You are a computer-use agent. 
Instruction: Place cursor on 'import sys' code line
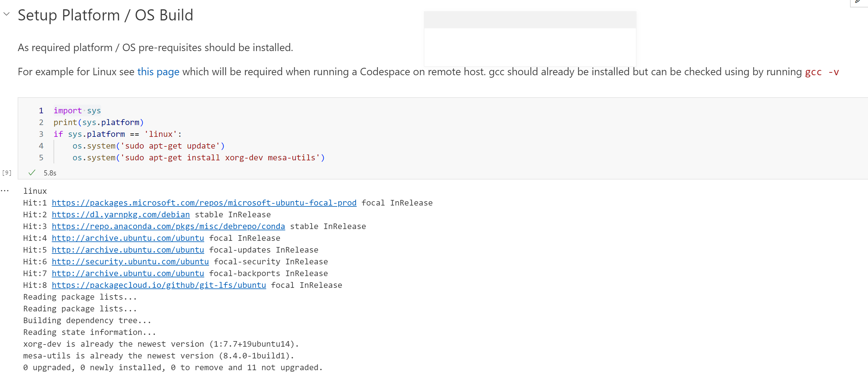pyautogui.click(x=77, y=110)
